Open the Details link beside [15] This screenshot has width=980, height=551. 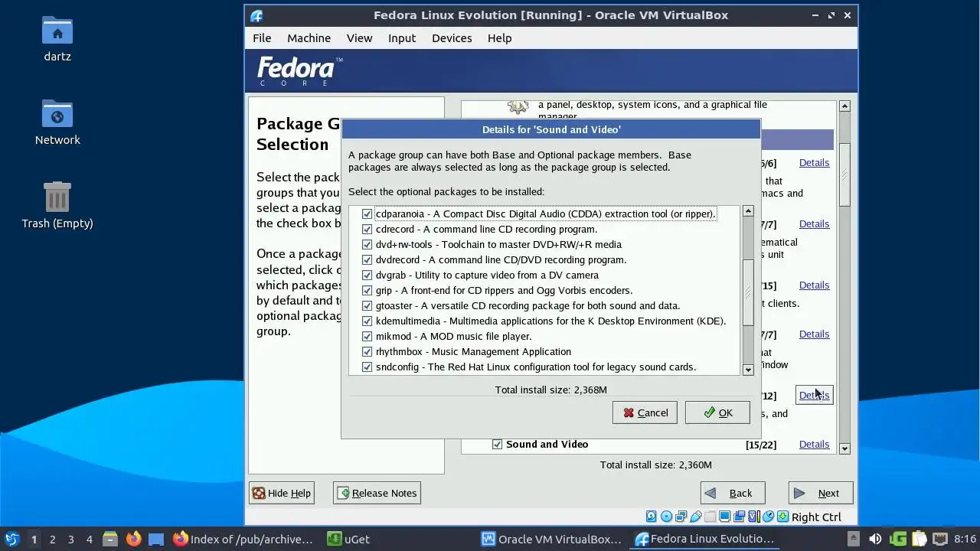[814, 285]
